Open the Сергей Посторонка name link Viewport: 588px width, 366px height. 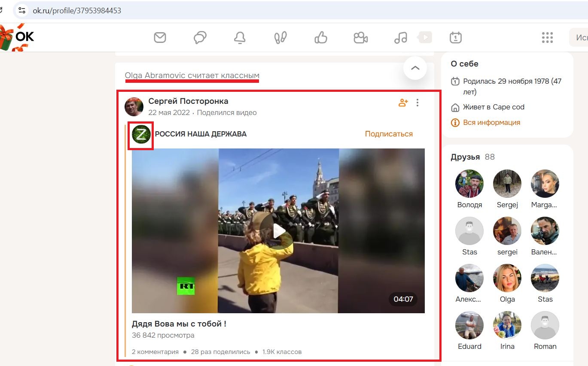click(x=188, y=101)
